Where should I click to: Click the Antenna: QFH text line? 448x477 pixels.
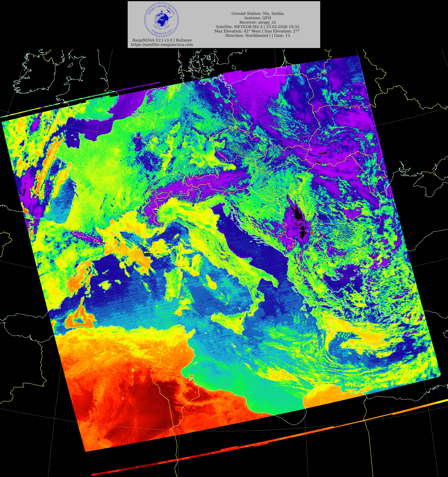coord(257,18)
